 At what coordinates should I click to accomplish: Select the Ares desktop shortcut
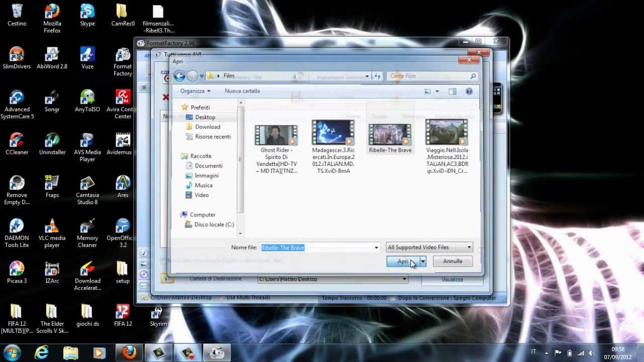123,187
